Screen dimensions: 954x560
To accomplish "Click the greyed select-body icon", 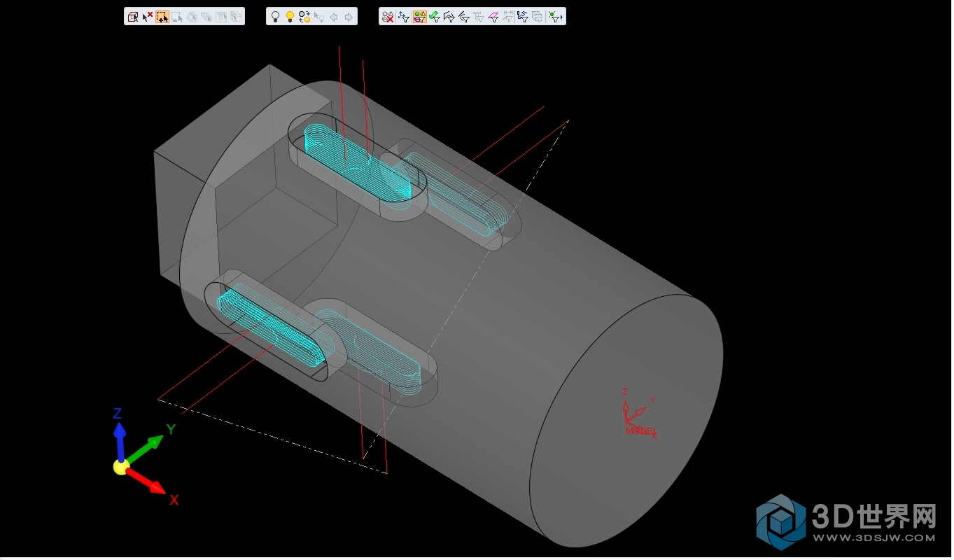I will (x=236, y=17).
